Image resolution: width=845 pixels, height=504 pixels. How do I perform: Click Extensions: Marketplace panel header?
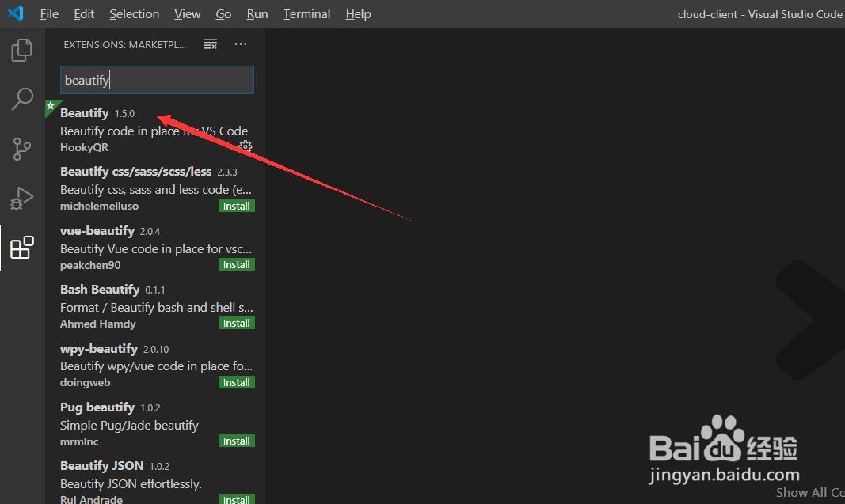(x=125, y=44)
